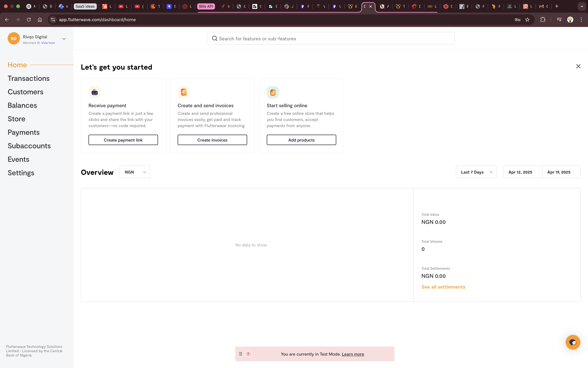Dismiss the Let's get you started panel
Viewport: 588px width, 368px height.
578,66
